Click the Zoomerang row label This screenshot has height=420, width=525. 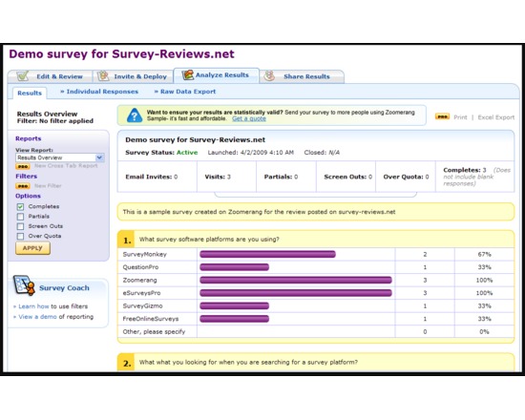click(x=139, y=280)
